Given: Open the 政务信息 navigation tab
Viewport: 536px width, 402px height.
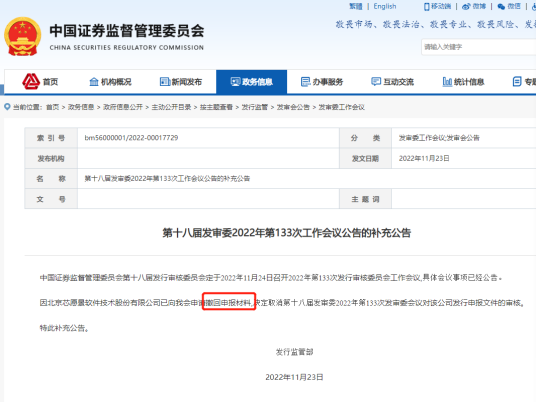Looking at the screenshot, I should point(252,82).
